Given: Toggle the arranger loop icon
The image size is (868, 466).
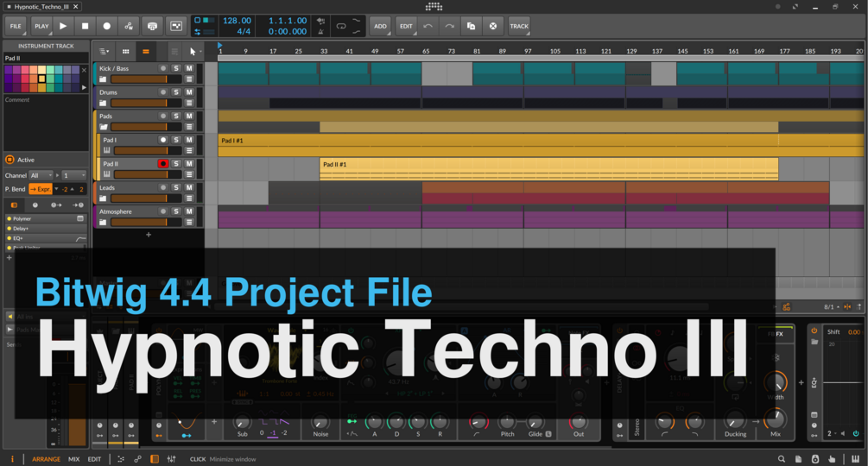Looking at the screenshot, I should click(x=341, y=26).
